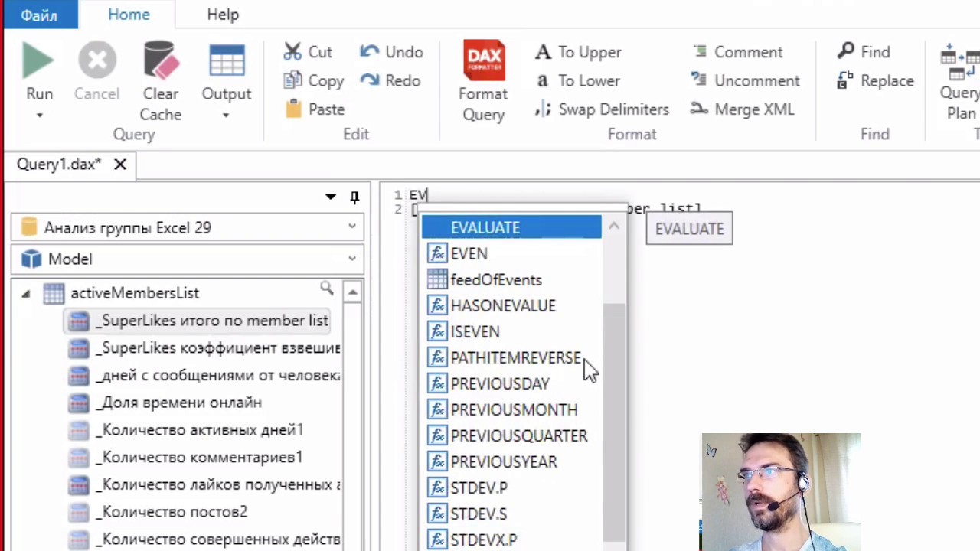Close the Query1.dax tab
The width and height of the screenshot is (980, 551).
120,164
